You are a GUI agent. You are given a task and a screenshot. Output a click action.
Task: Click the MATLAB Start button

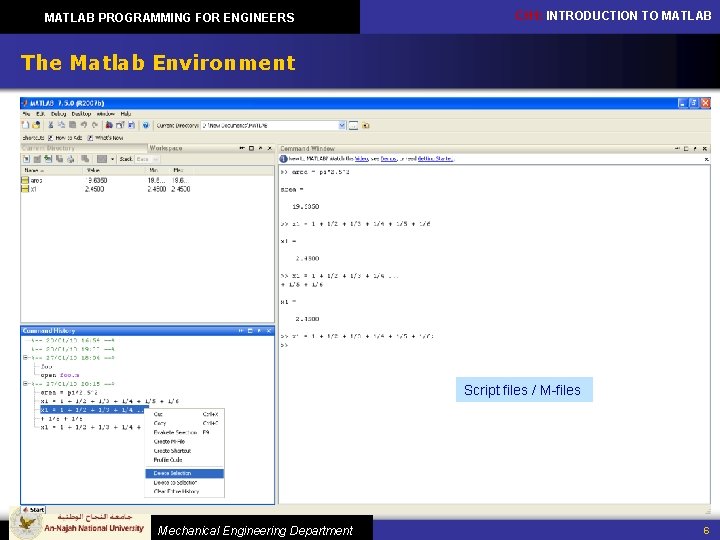pyautogui.click(x=33, y=510)
